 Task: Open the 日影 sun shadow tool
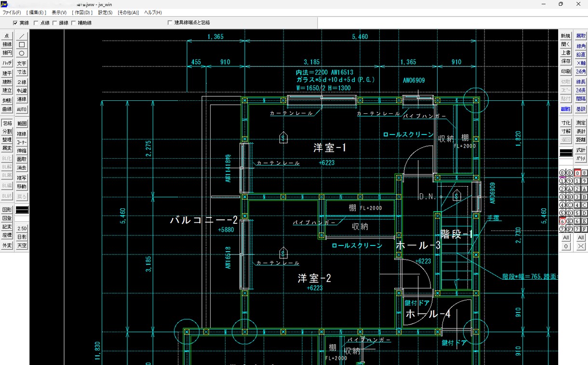[22, 237]
